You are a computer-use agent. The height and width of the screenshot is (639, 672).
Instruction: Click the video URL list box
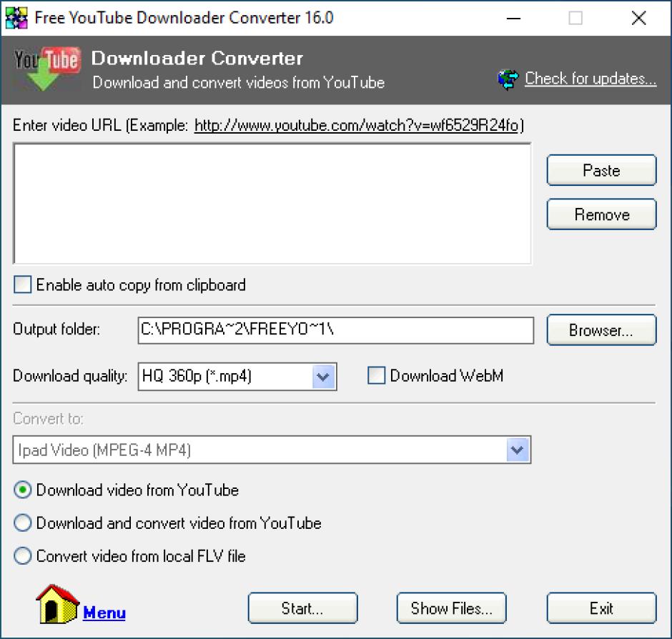tap(272, 204)
